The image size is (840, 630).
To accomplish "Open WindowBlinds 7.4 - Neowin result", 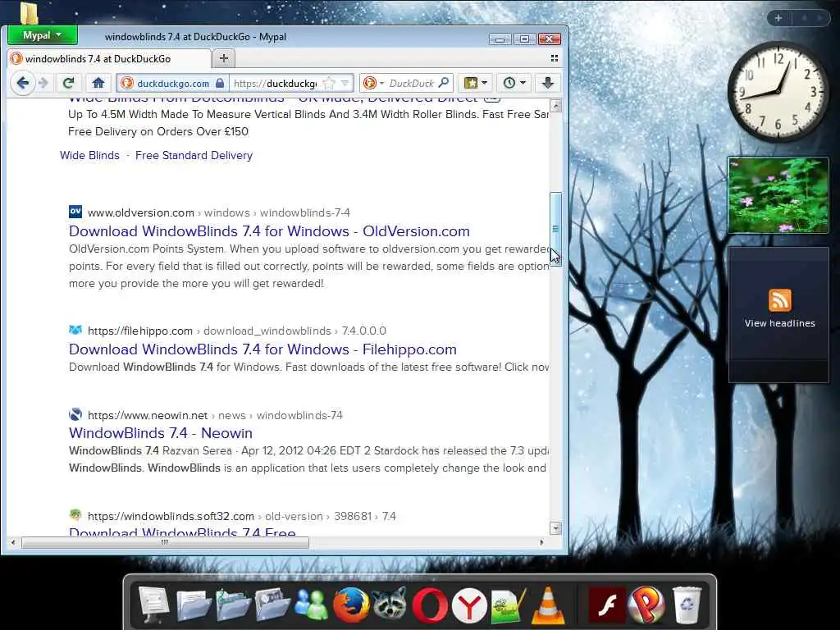I will pos(160,433).
